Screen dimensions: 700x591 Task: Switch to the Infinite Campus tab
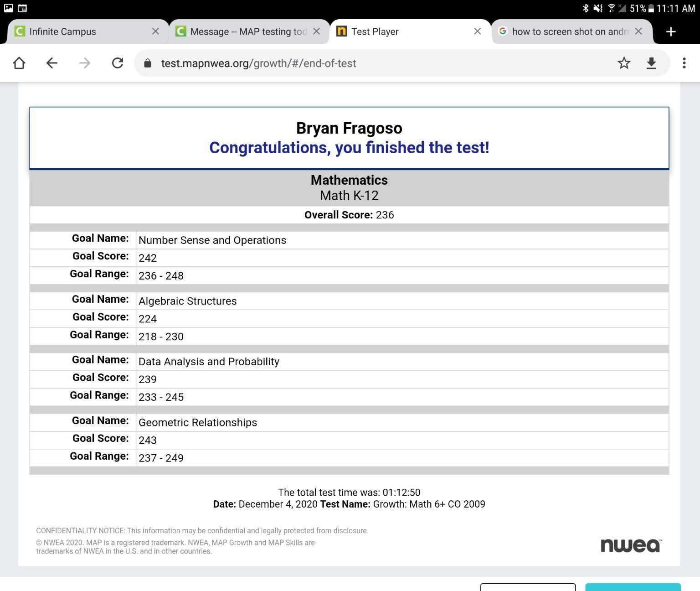pos(87,31)
